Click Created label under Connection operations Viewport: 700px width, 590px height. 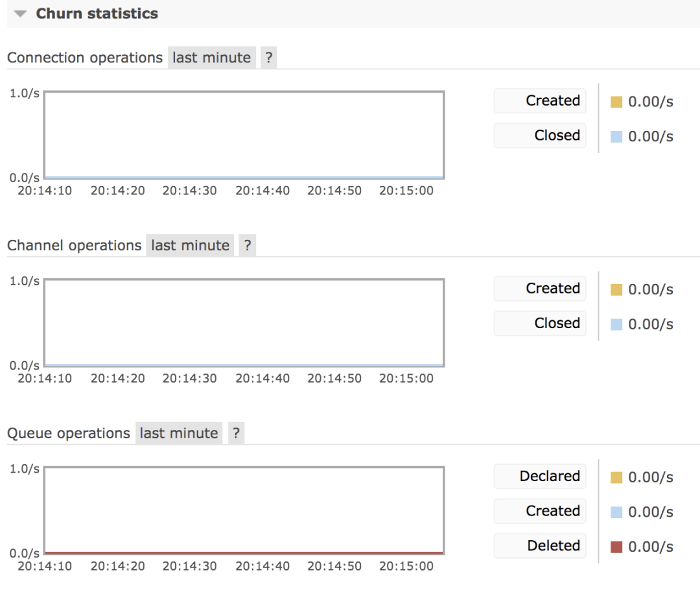(x=540, y=101)
